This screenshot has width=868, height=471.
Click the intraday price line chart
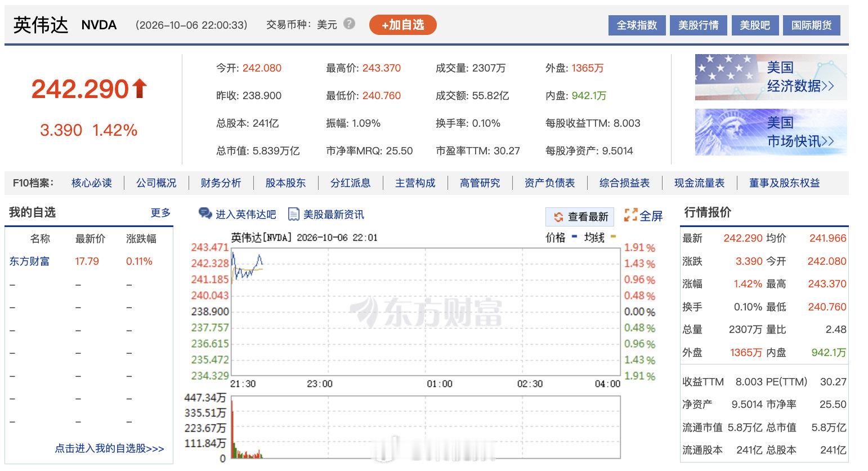pyautogui.click(x=426, y=312)
